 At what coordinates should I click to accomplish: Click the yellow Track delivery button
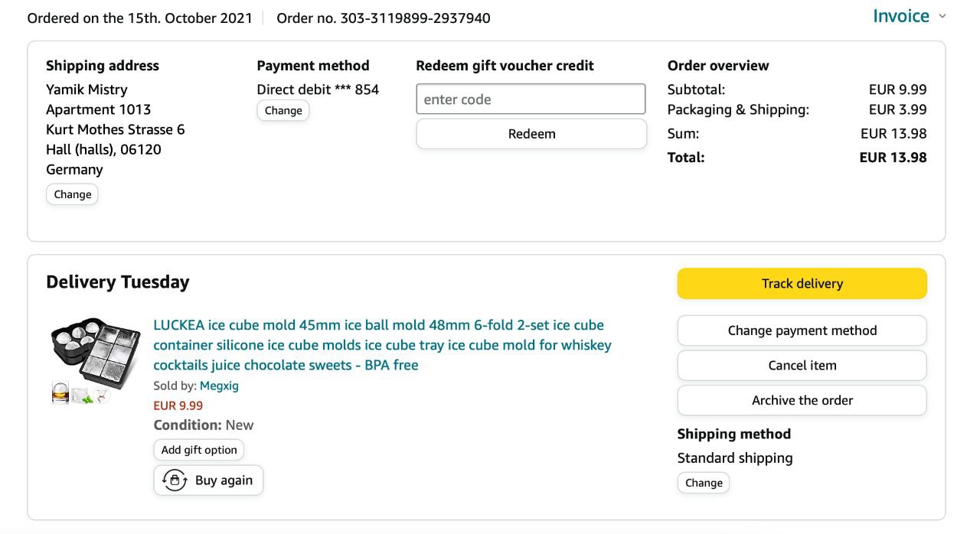[802, 284]
